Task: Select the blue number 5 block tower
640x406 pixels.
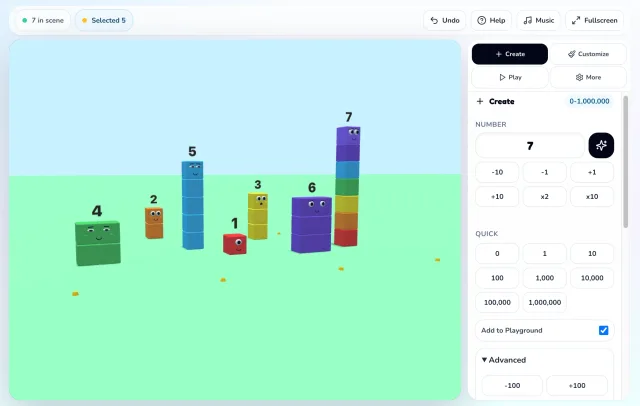Action: (x=193, y=205)
